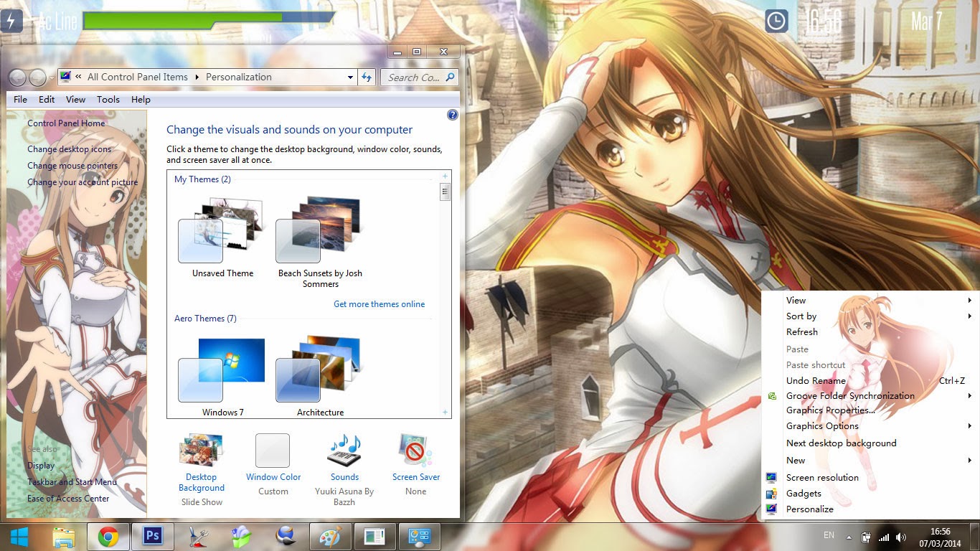Screen dimensions: 980x551
Task: Click Change your account picture link
Action: tap(83, 182)
